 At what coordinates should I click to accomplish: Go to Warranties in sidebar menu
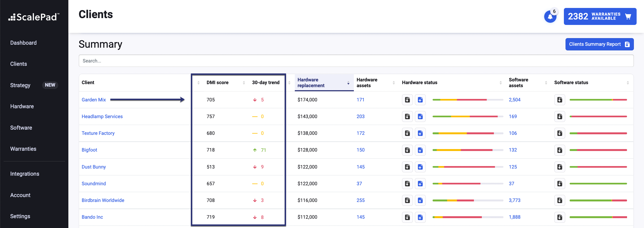pyautogui.click(x=23, y=149)
